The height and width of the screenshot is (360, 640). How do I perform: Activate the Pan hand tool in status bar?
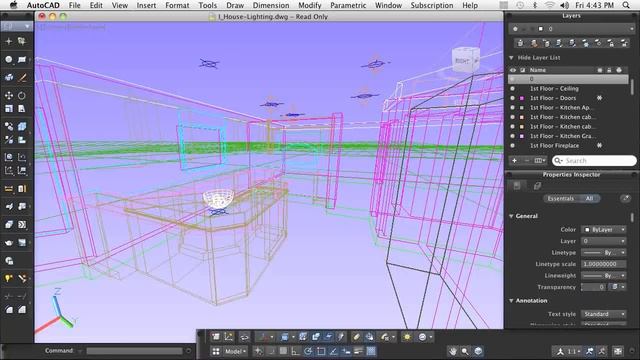452,351
